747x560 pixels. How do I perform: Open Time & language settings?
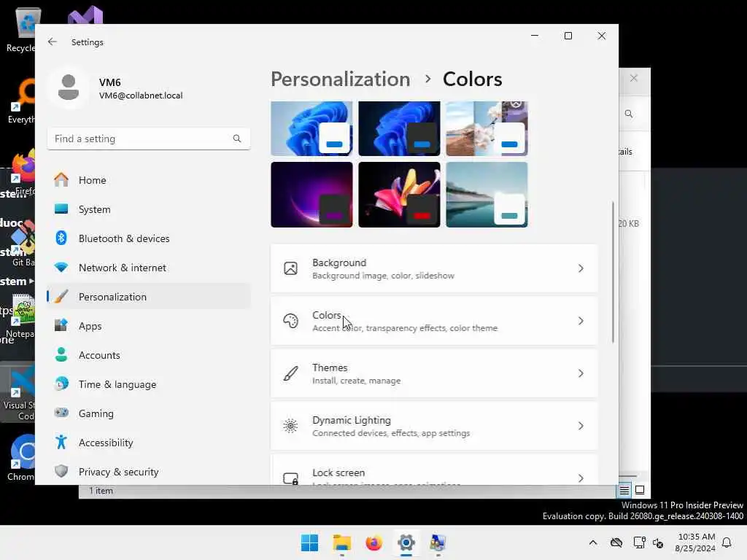pyautogui.click(x=149, y=384)
